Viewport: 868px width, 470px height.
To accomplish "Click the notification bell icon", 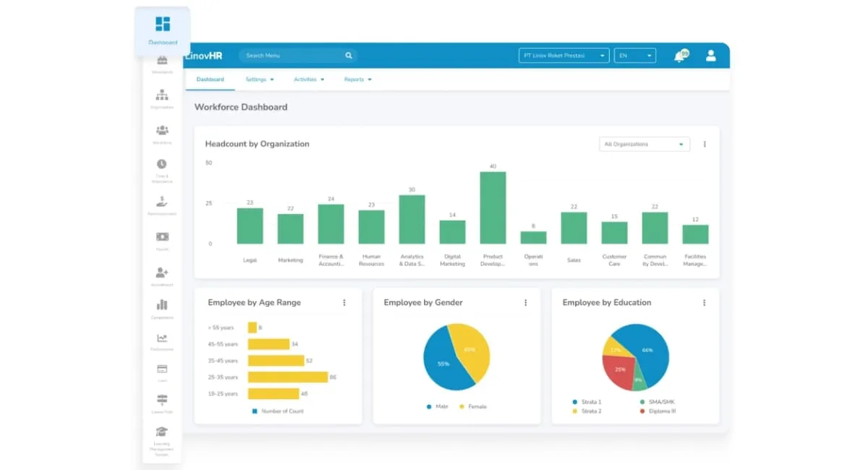I will point(679,56).
